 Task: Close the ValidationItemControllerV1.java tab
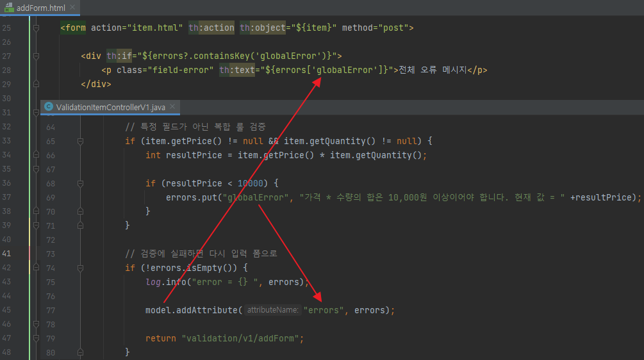(x=172, y=107)
